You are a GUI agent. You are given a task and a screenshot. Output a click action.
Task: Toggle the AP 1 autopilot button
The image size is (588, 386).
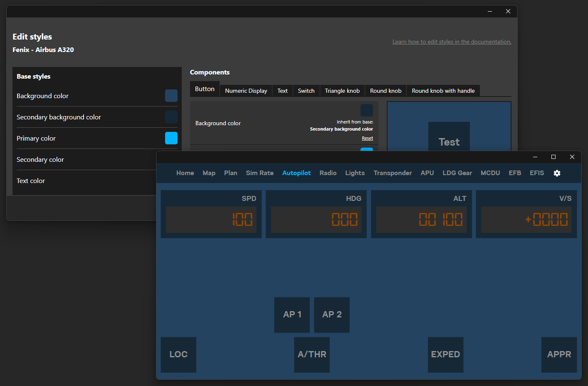pyautogui.click(x=292, y=315)
